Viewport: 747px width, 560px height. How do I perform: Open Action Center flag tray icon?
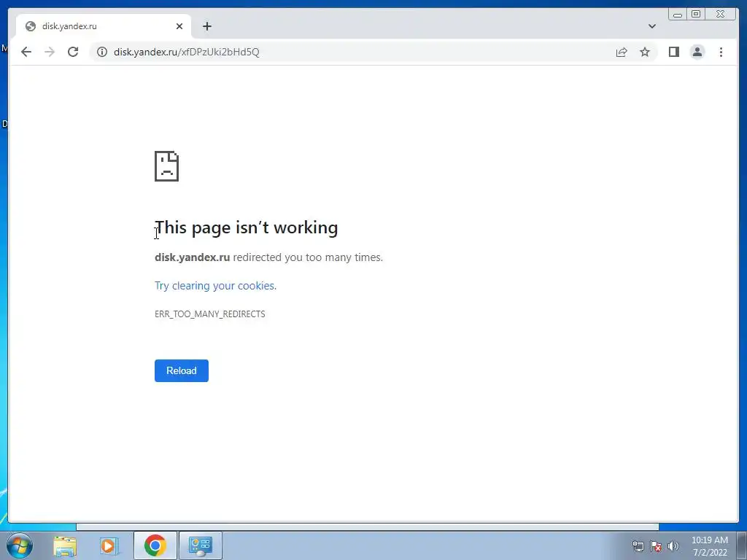[656, 546]
